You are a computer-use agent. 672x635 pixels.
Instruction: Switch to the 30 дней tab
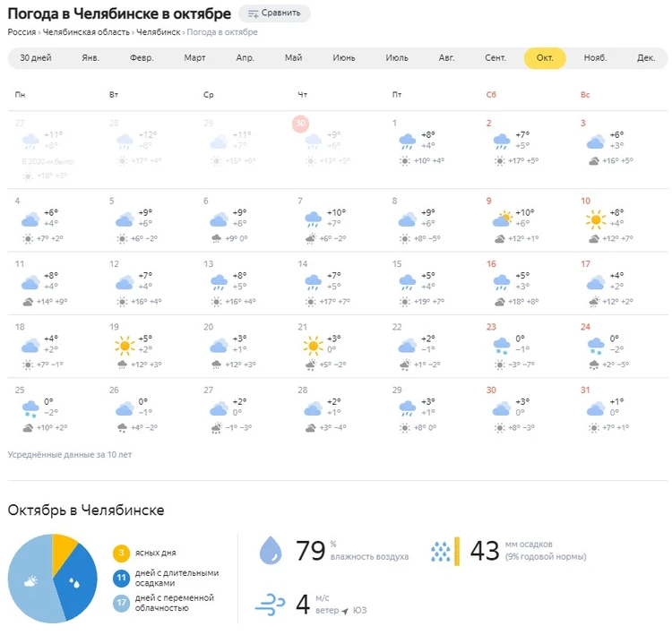click(x=36, y=58)
